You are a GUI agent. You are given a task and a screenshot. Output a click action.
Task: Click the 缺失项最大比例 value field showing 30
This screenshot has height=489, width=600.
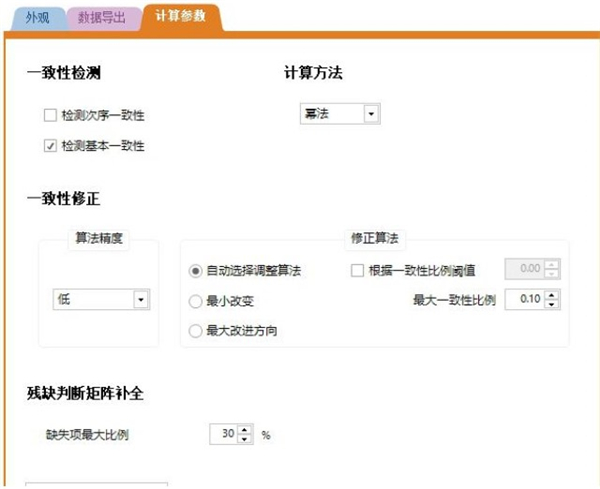click(x=224, y=435)
